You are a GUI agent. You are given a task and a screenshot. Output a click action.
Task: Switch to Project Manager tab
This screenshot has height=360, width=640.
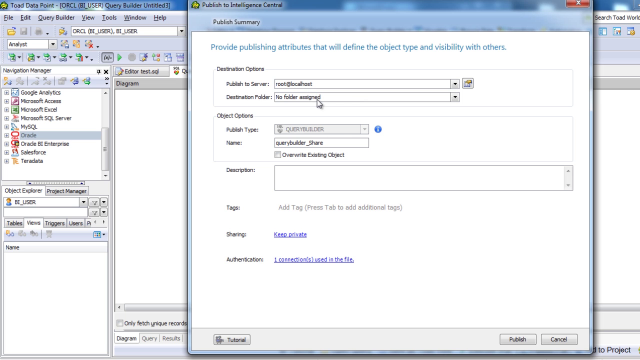point(66,191)
